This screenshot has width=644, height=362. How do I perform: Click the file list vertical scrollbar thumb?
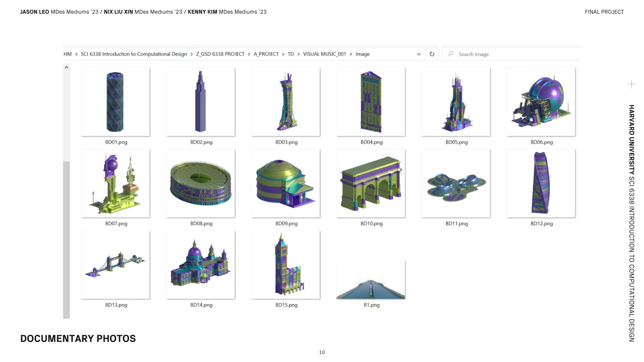(66, 240)
